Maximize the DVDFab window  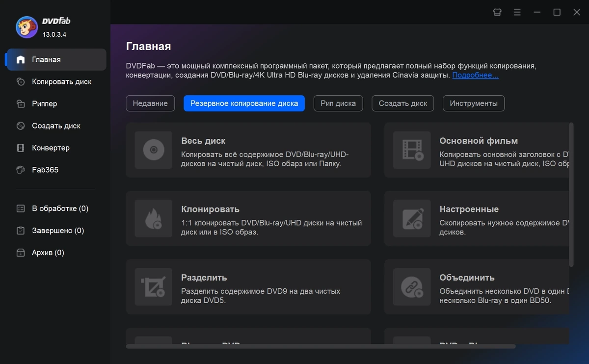point(557,12)
